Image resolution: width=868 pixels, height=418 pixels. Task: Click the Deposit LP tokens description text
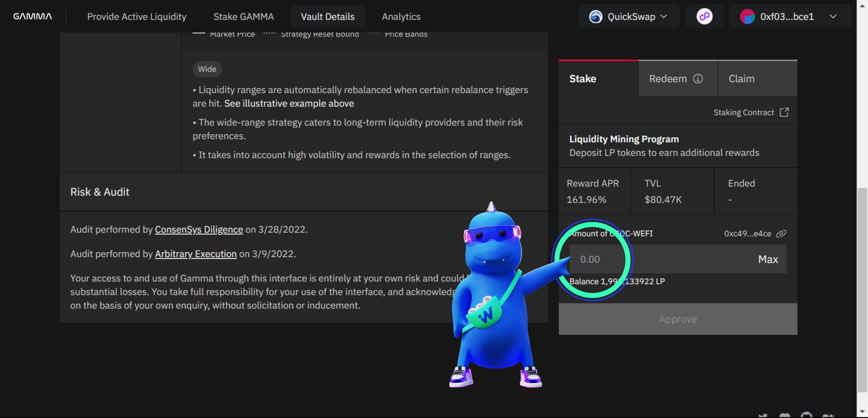click(664, 153)
